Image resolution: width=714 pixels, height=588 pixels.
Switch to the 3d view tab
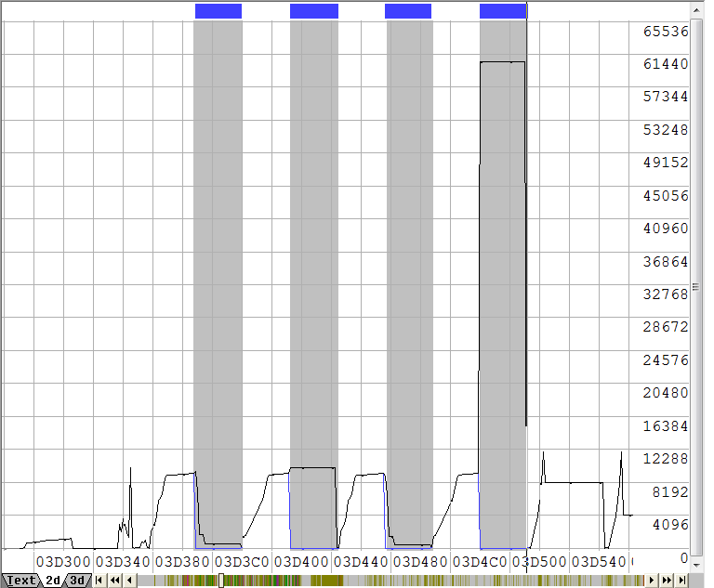click(x=77, y=581)
